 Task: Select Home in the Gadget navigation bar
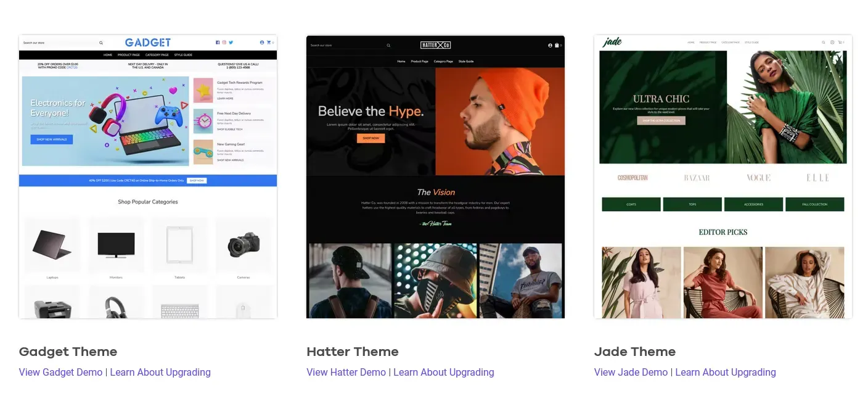[x=107, y=54]
